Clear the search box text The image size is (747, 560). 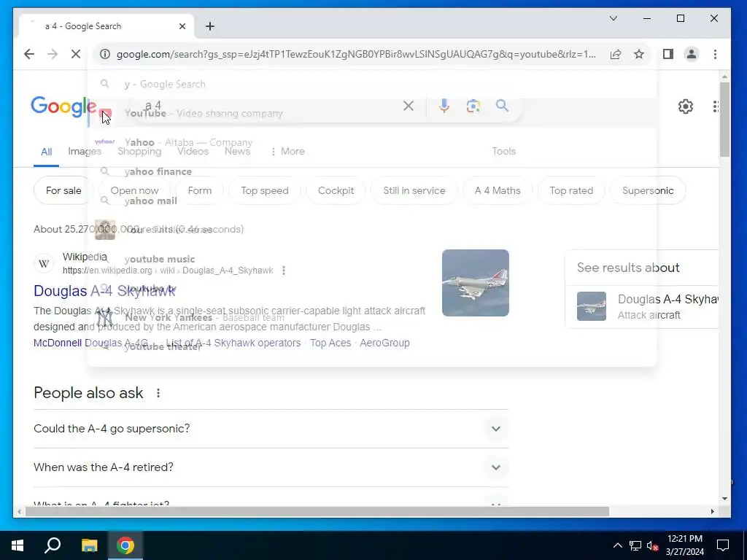tap(409, 106)
